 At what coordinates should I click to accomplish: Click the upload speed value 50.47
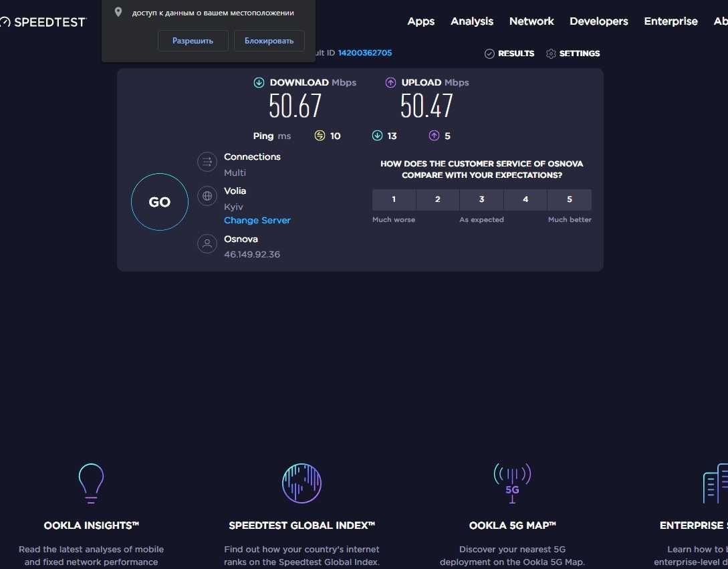(x=427, y=106)
